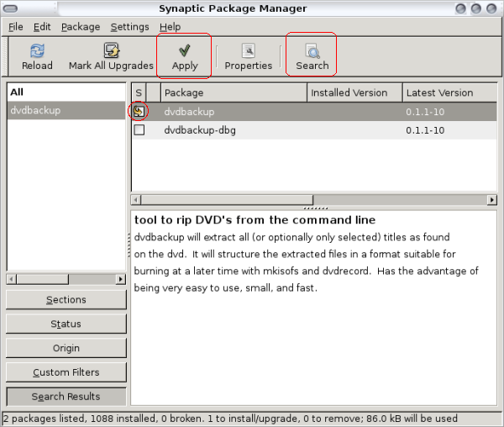Click the status bar packages summary text
This screenshot has width=504, height=427.
pyautogui.click(x=230, y=419)
